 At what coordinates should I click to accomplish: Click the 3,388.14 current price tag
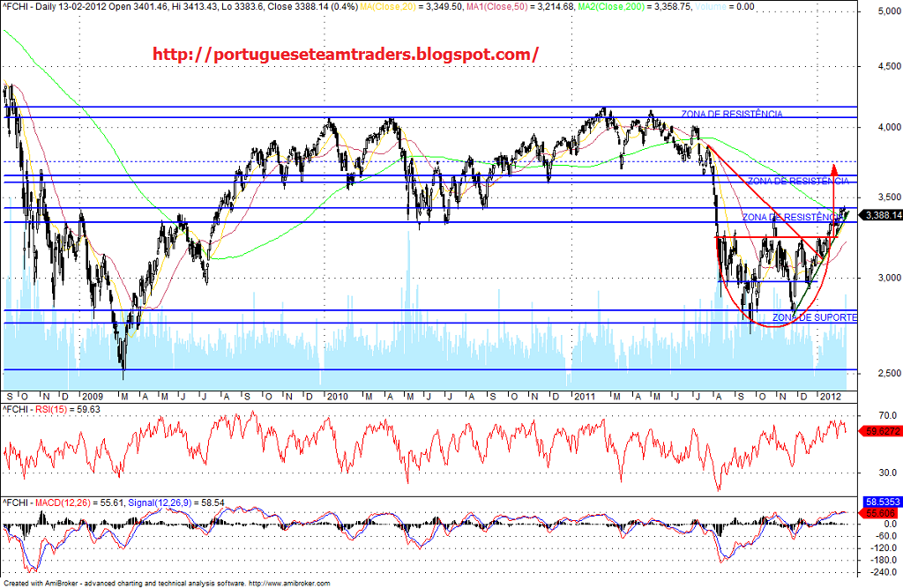tap(881, 215)
